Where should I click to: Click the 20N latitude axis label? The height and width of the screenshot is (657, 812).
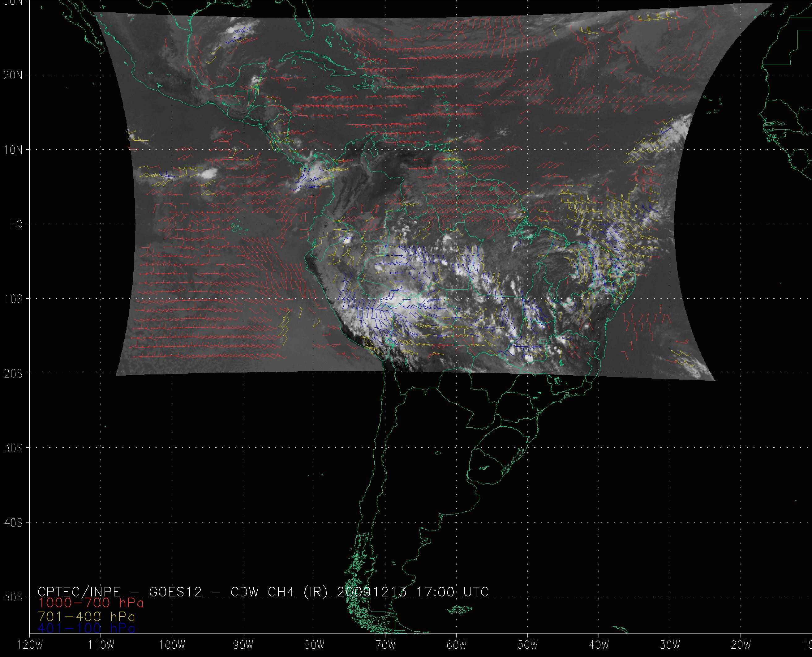click(x=13, y=75)
